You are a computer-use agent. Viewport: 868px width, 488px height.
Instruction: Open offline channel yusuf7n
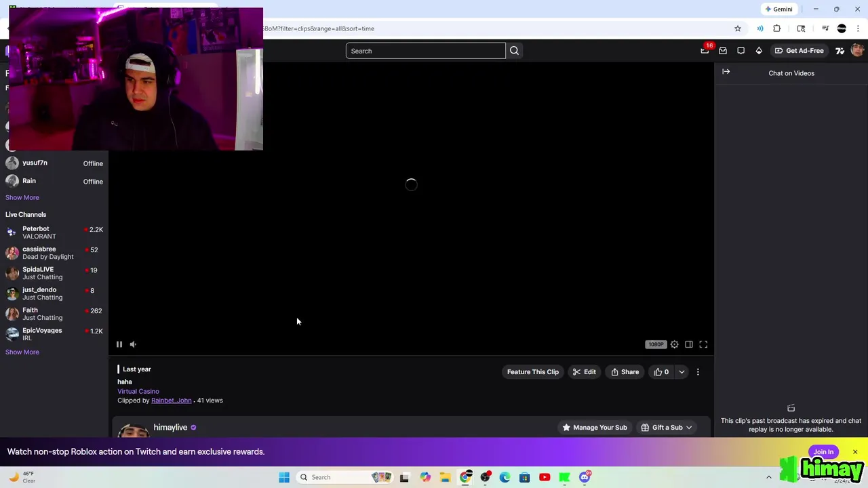point(54,163)
